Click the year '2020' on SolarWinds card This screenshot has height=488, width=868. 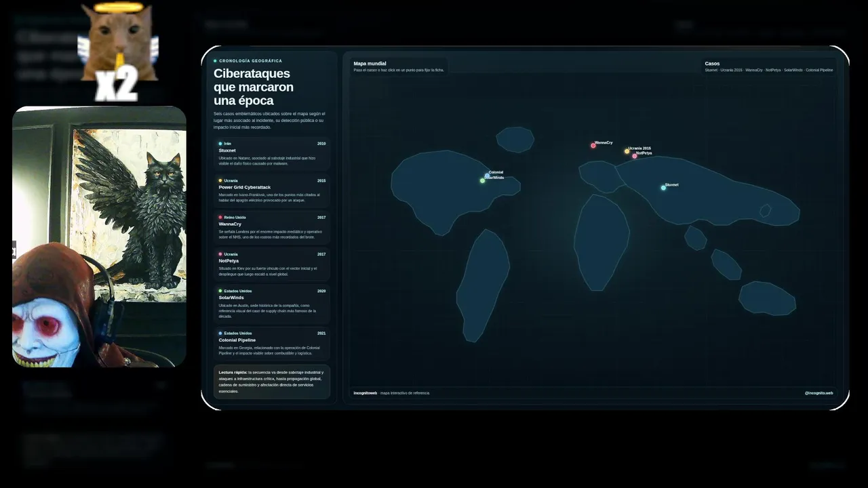[321, 291]
